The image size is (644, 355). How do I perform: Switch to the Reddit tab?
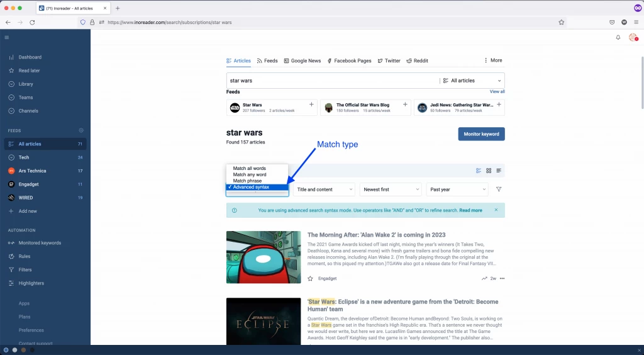tap(418, 61)
